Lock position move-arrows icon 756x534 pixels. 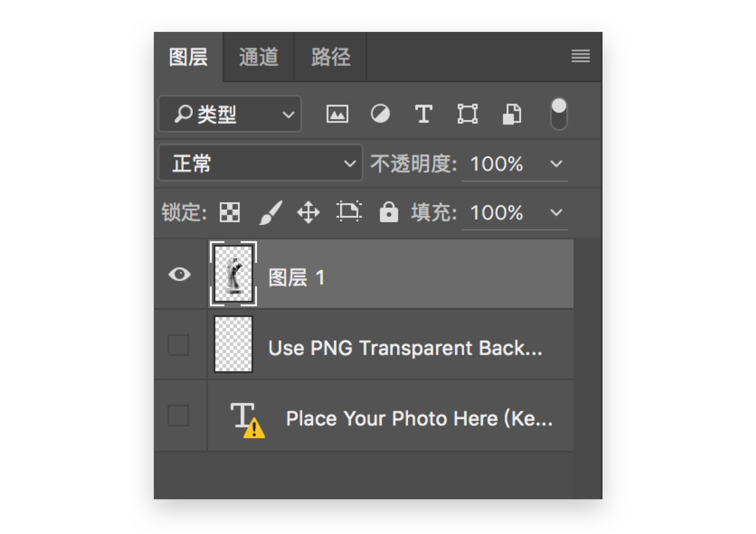click(x=309, y=212)
